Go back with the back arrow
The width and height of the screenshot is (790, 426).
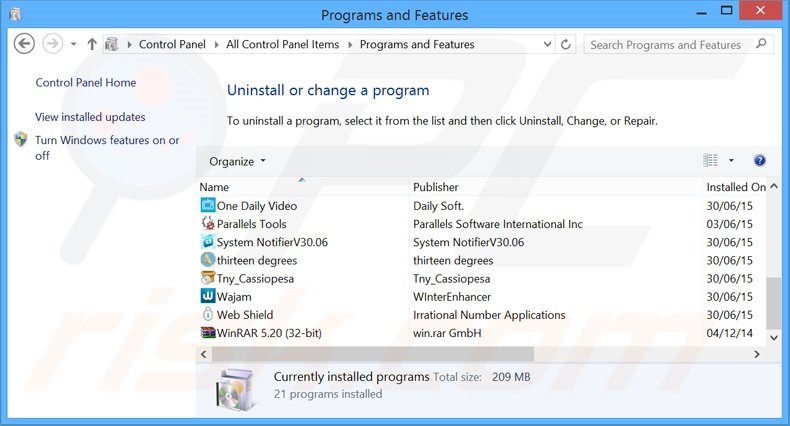point(24,44)
